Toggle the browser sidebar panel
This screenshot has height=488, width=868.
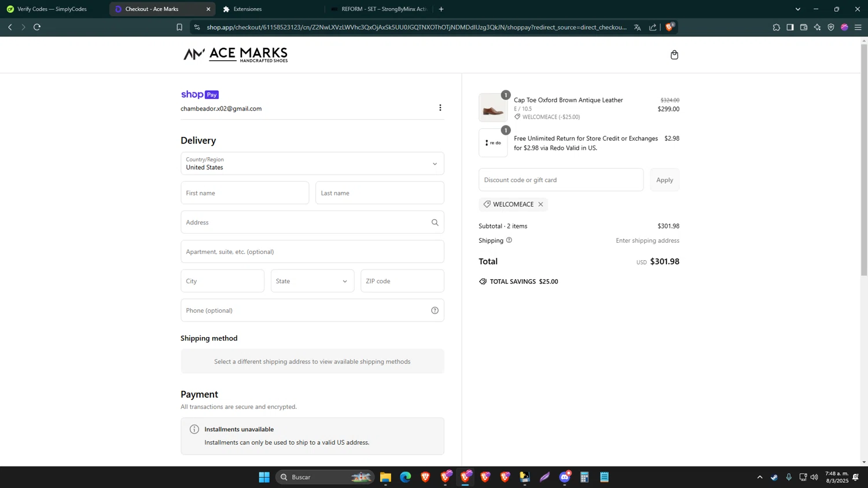tap(790, 27)
